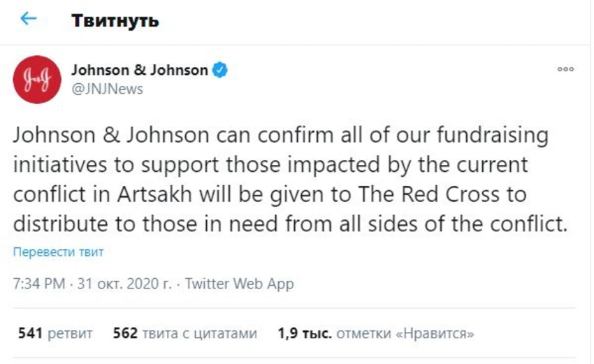Click the back arrow icon

[29, 20]
